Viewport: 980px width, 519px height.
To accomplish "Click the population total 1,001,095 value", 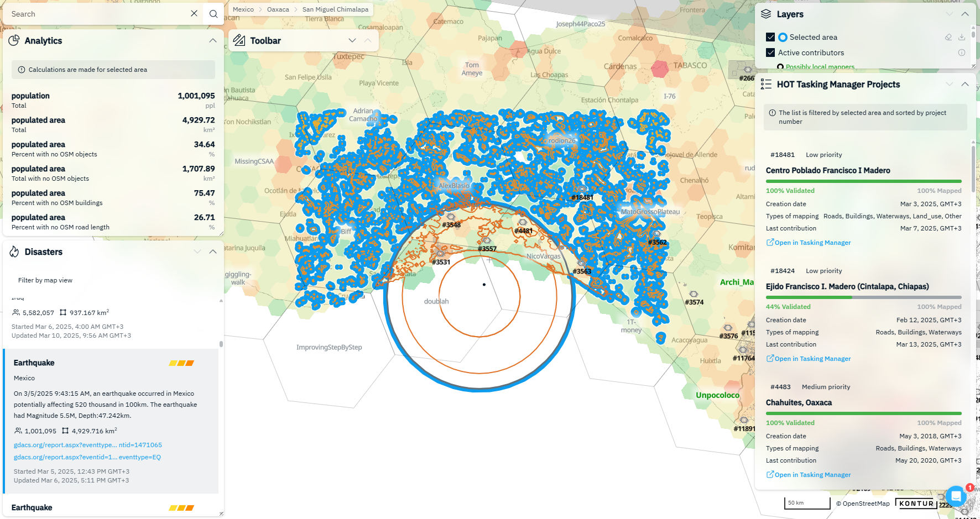I will tap(196, 96).
